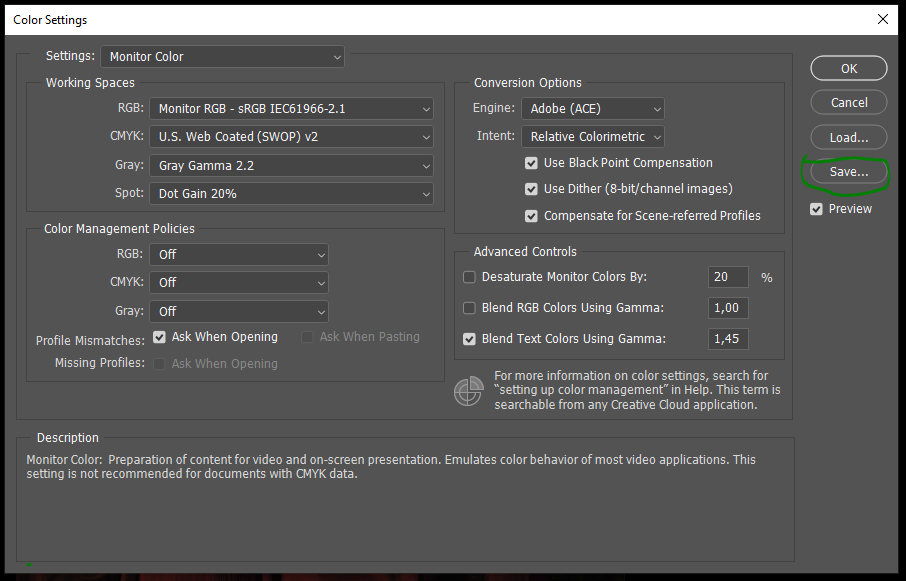This screenshot has height=581, width=906.
Task: Open the Settings preset dropdown
Action: coord(222,57)
